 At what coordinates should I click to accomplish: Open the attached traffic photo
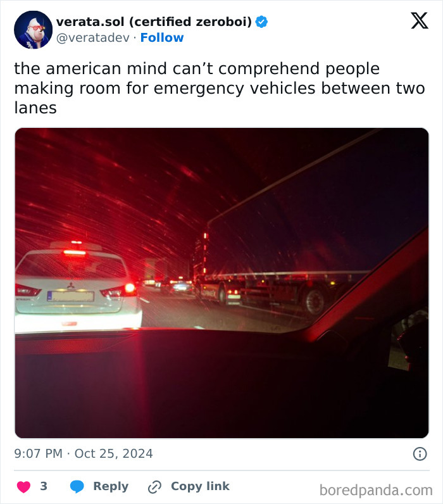click(x=221, y=283)
